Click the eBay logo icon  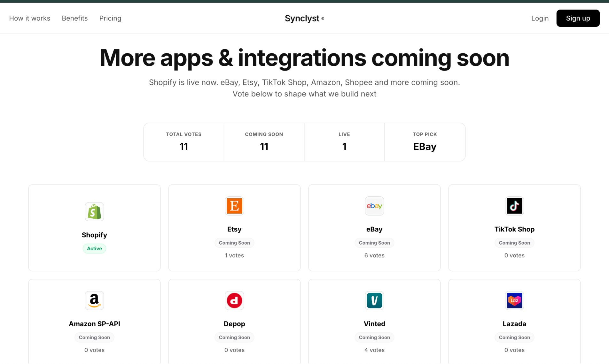point(374,206)
